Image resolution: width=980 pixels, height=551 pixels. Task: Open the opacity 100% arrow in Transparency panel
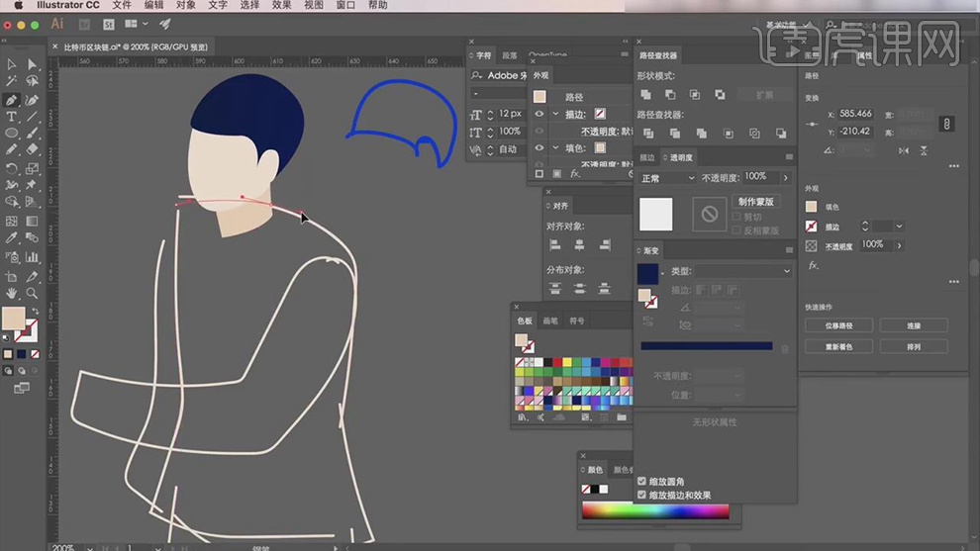[786, 178]
